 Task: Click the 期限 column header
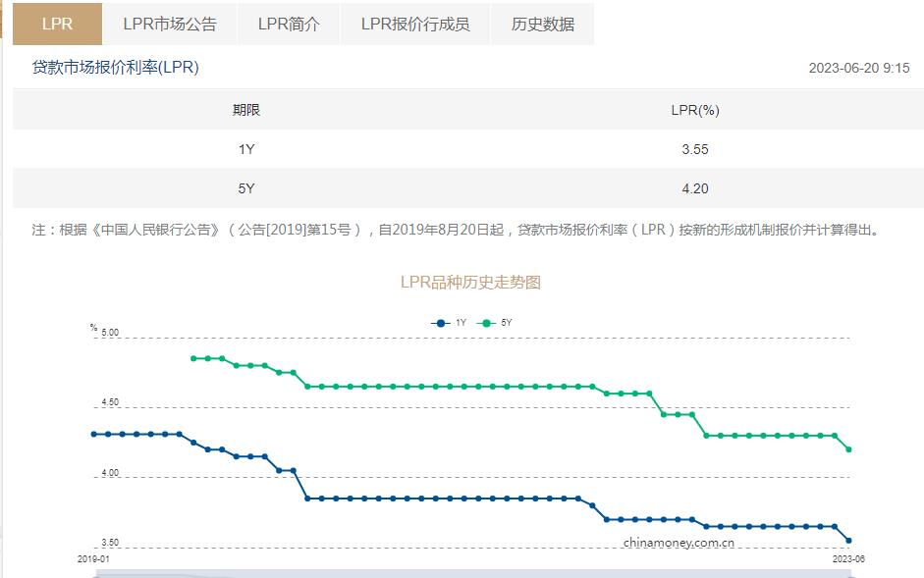[x=246, y=110]
